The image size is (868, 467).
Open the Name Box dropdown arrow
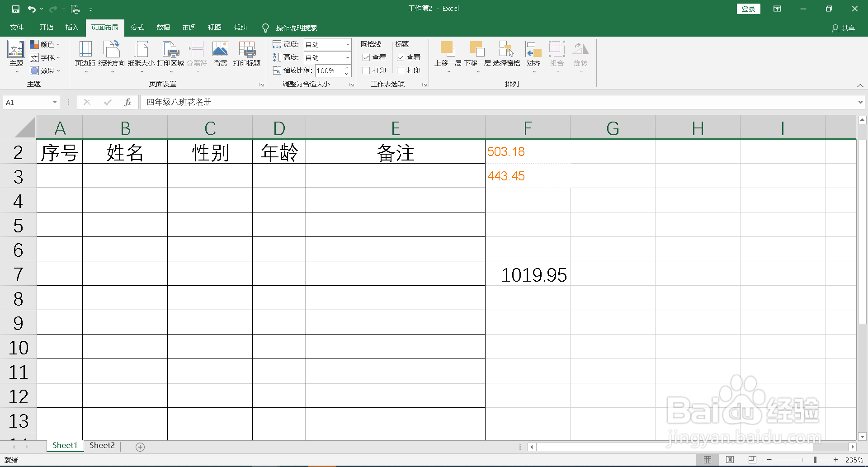(x=55, y=102)
